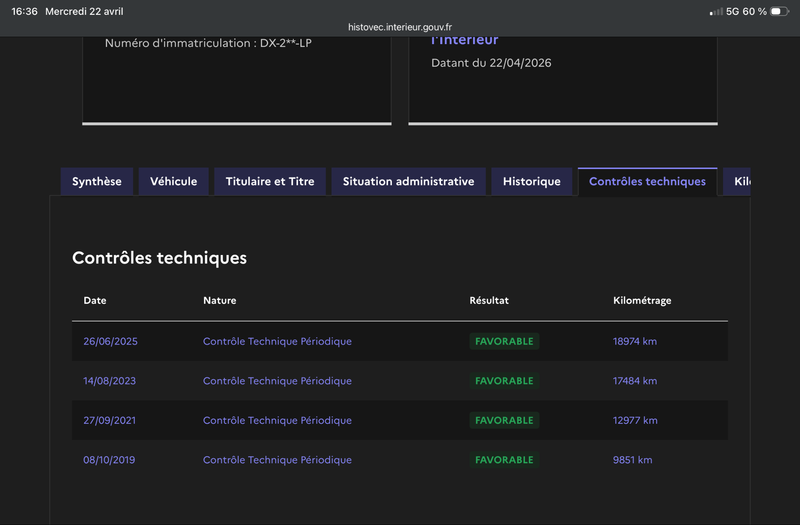This screenshot has height=525, width=800.
Task: Click the 26/06/2025 inspection date
Action: 110,341
